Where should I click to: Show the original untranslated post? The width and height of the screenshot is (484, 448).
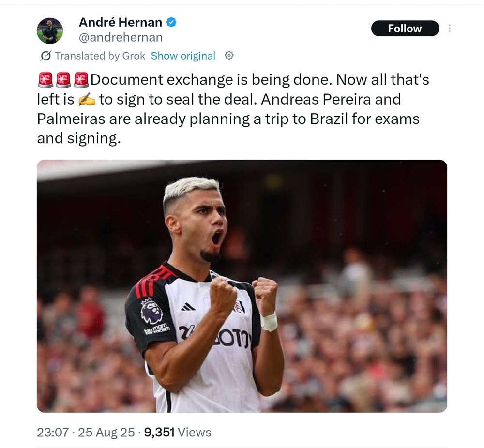(183, 56)
